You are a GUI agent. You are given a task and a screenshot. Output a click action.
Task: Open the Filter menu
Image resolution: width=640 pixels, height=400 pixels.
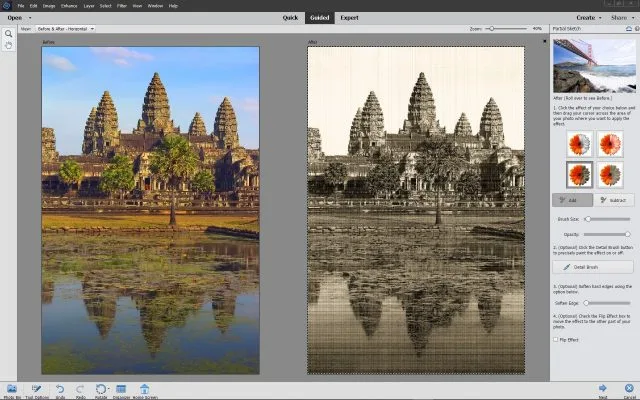coord(122,6)
